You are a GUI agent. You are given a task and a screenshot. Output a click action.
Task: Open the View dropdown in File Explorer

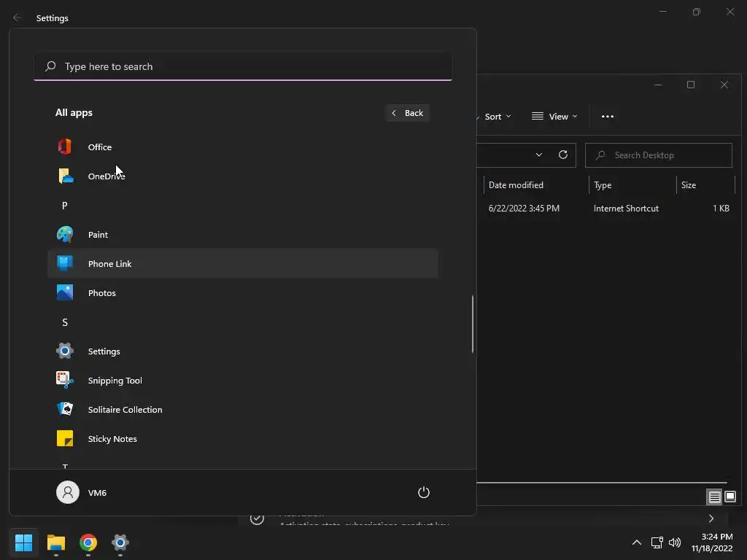(x=554, y=117)
